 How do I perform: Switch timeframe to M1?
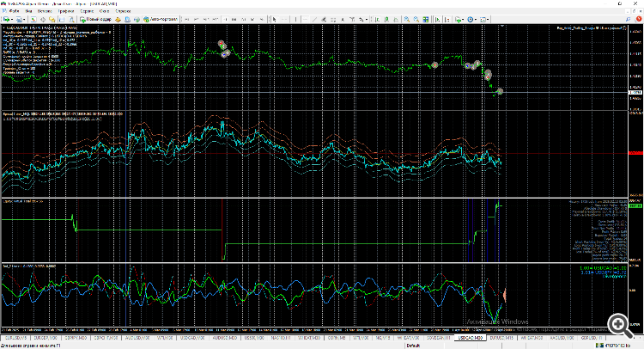tap(186, 19)
